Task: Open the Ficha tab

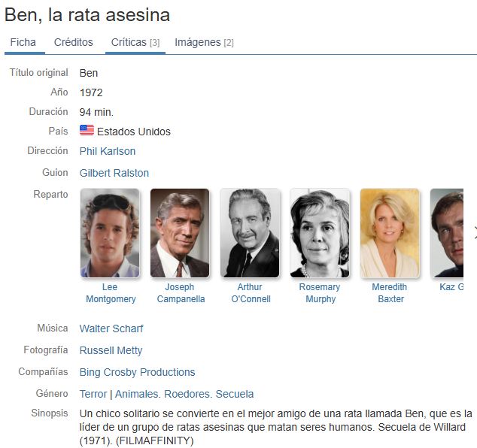Action: click(x=23, y=42)
